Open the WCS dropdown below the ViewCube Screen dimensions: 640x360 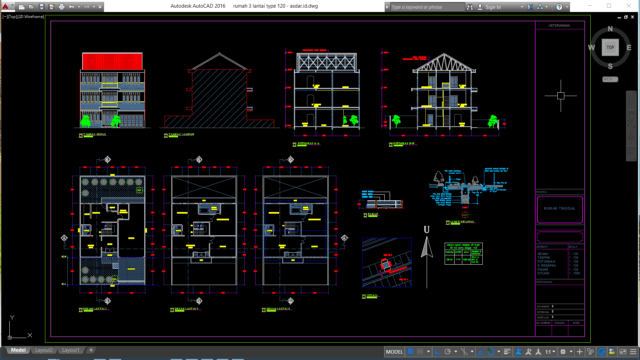point(610,79)
